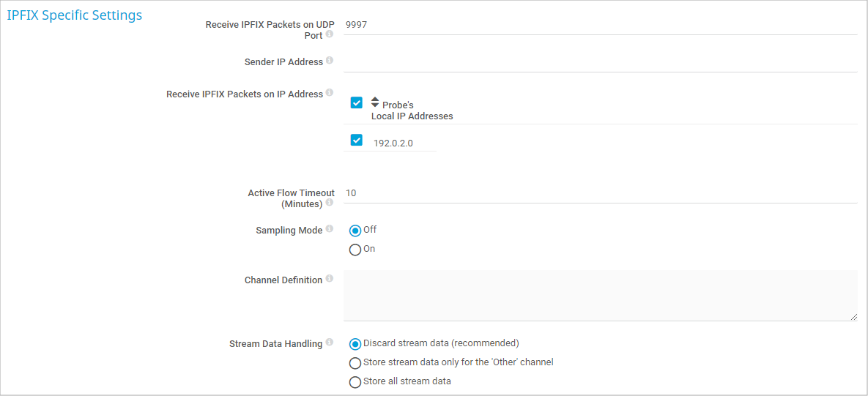Click help icon next to Sampling Mode

tap(330, 229)
